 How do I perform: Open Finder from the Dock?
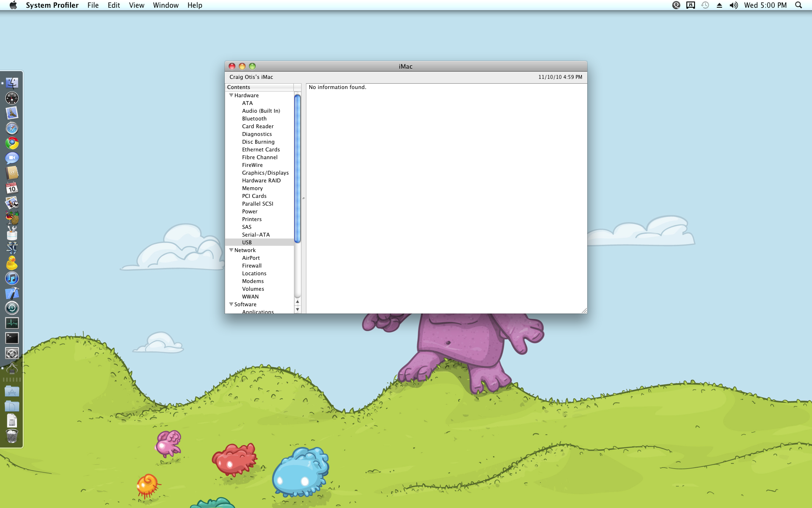click(x=12, y=83)
